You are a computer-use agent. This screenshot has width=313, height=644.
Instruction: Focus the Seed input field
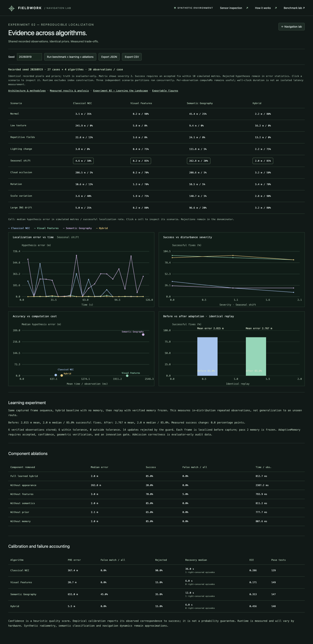pyautogui.click(x=29, y=57)
